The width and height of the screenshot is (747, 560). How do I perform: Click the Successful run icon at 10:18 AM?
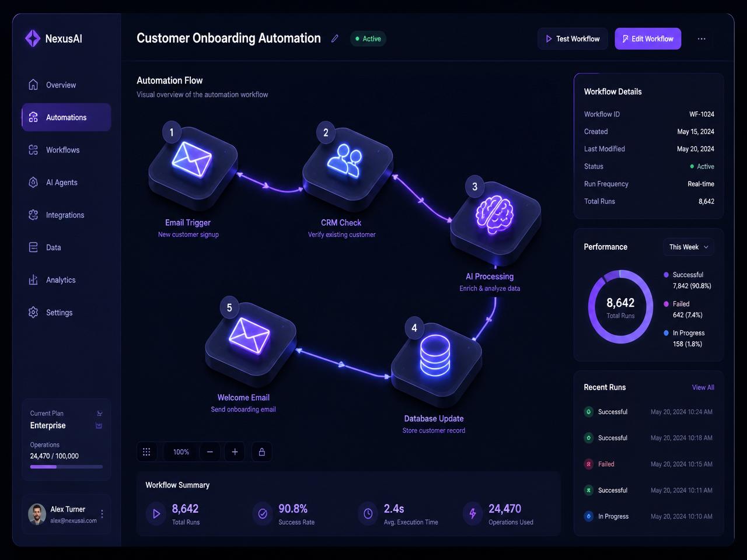(589, 438)
